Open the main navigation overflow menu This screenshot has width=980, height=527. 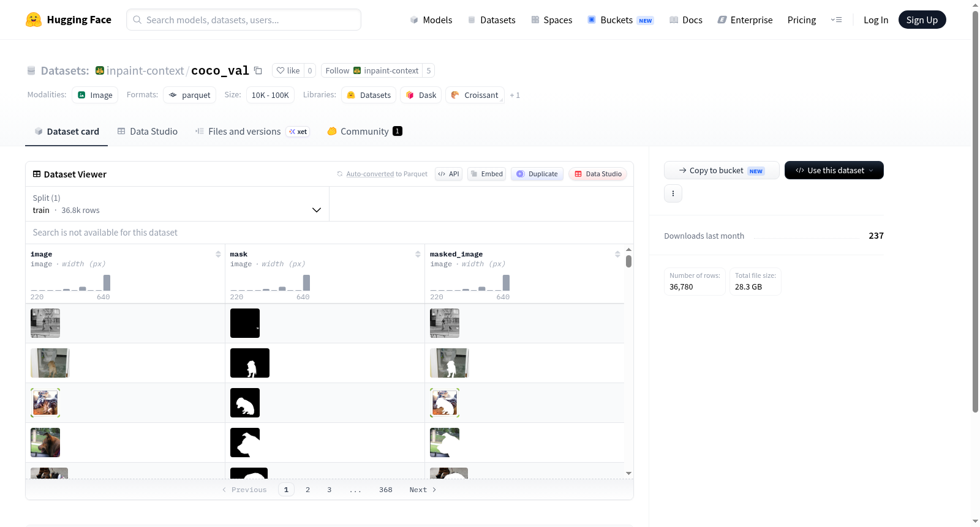pos(836,20)
